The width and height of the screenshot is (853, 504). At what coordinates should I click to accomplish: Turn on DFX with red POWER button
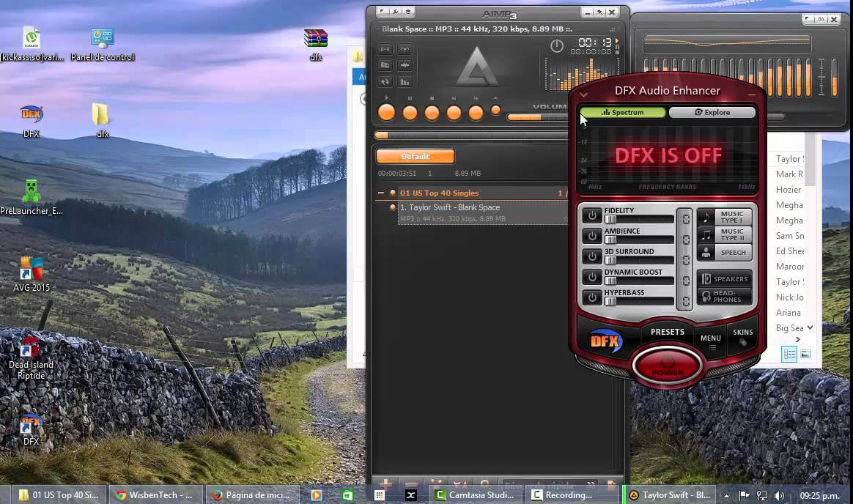[x=668, y=366]
